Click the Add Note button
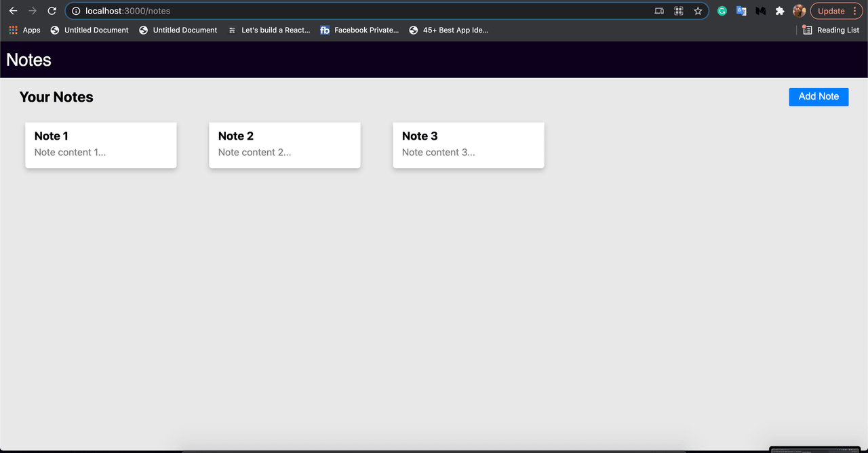Viewport: 868px width, 453px height. click(818, 96)
